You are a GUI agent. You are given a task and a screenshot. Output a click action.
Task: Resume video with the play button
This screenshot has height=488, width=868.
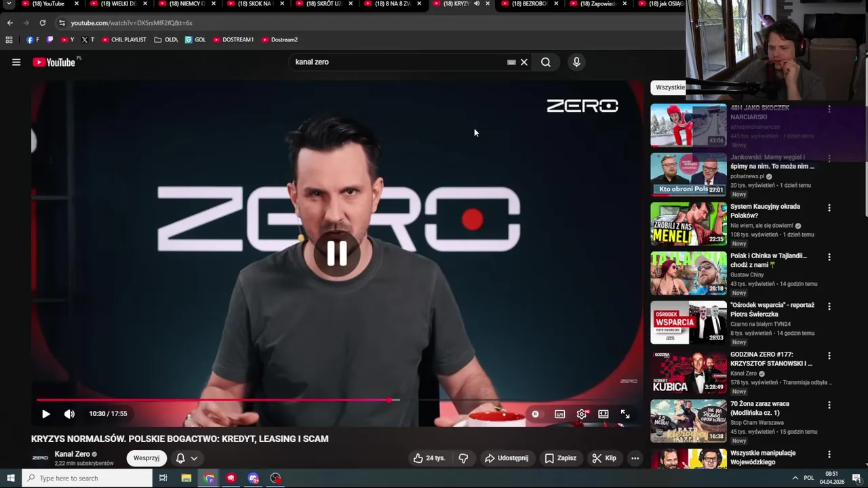46,414
